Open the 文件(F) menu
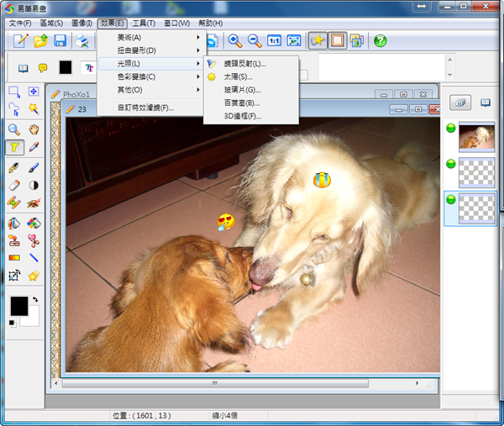This screenshot has width=504, height=426. point(20,24)
